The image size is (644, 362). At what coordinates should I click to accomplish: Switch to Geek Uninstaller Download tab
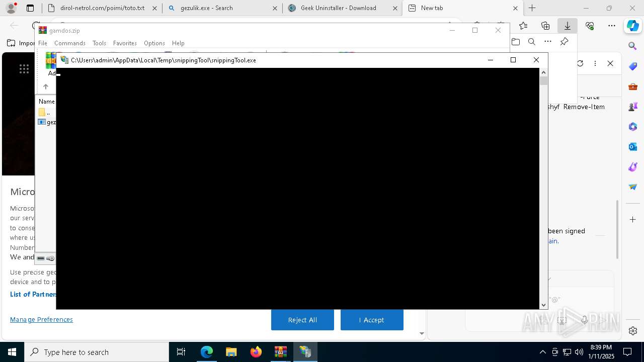(x=342, y=8)
